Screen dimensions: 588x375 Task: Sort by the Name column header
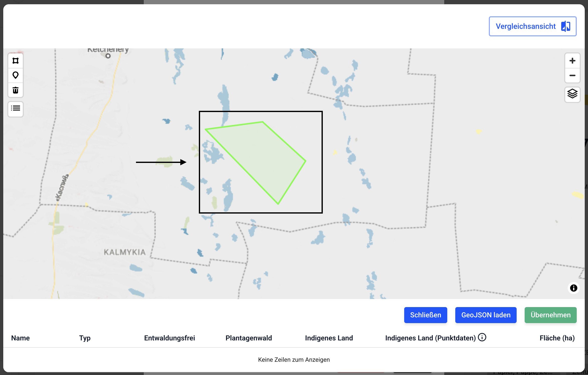pyautogui.click(x=21, y=338)
